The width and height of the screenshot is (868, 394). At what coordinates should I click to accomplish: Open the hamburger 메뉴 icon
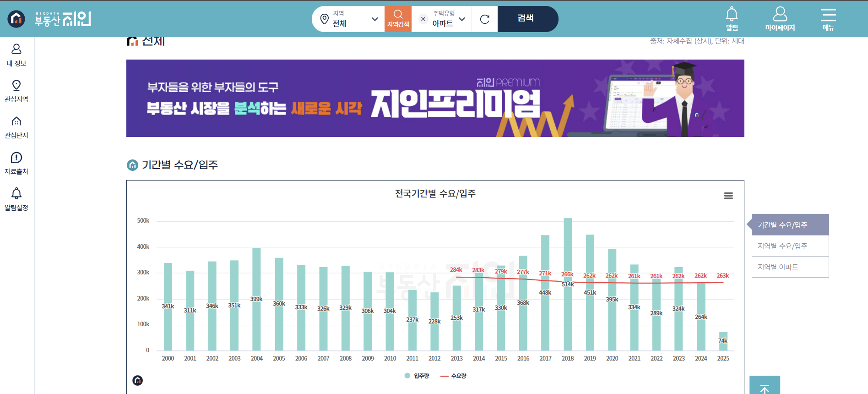pos(828,19)
